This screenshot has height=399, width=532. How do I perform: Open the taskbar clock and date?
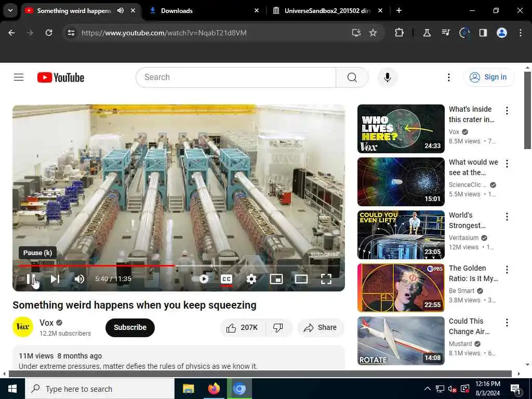[487, 389]
